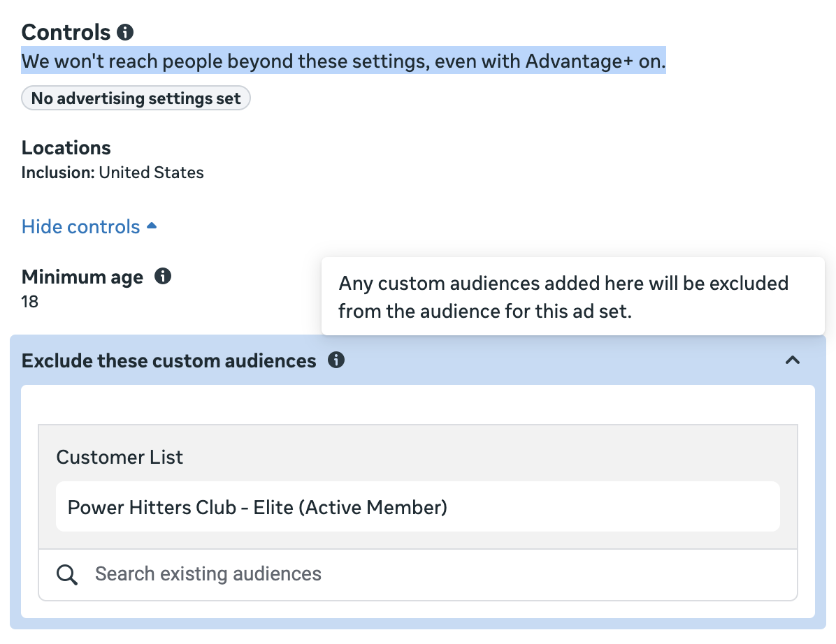836x644 pixels.
Task: Click the Exclude these custom audiences title
Action: click(x=169, y=360)
